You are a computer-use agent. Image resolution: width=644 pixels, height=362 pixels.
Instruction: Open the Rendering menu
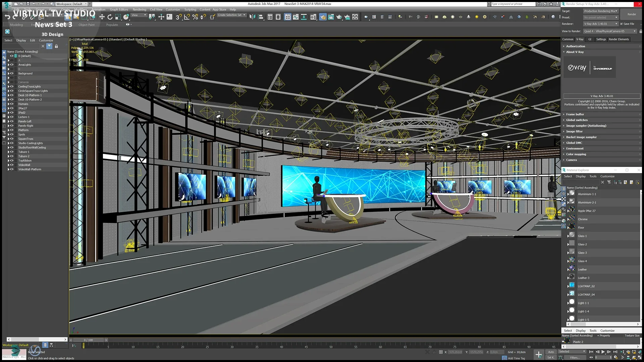[x=139, y=9]
